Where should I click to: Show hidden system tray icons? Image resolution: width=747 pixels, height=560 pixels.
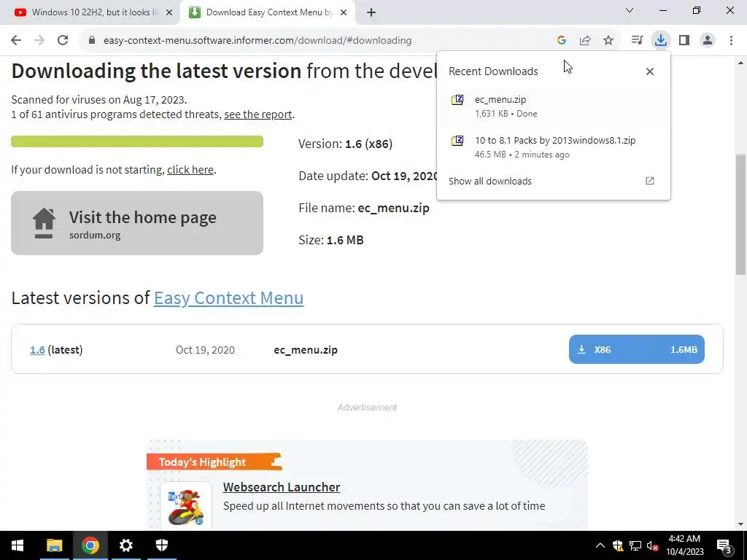(x=600, y=545)
